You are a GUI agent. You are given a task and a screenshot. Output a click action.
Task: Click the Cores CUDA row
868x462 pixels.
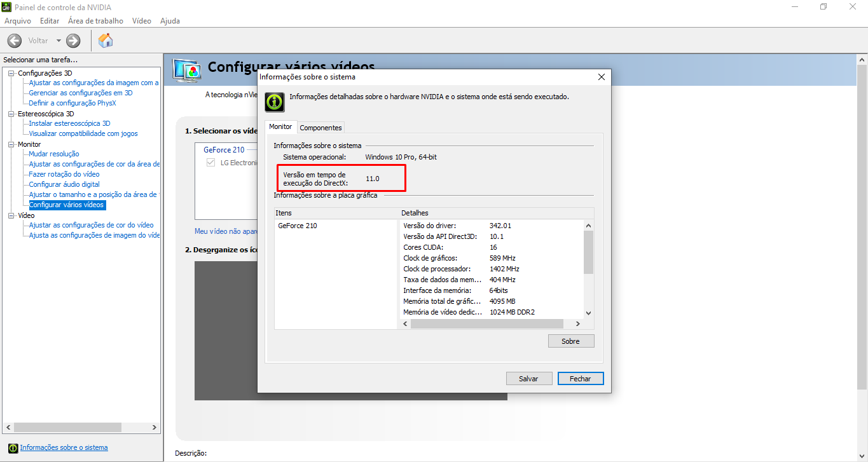(492, 247)
